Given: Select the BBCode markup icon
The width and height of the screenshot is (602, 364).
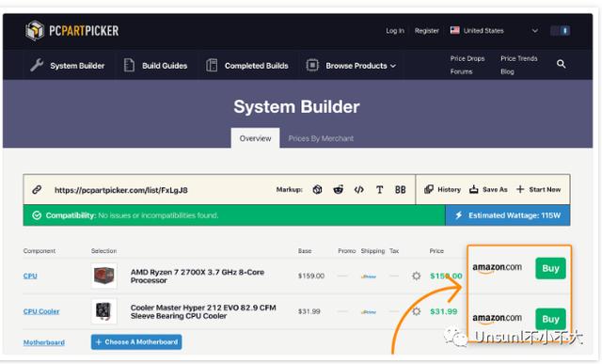Looking at the screenshot, I should pos(400,189).
